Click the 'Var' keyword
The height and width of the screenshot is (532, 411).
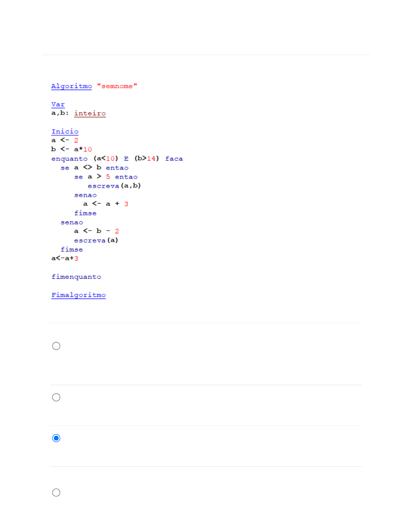(58, 104)
